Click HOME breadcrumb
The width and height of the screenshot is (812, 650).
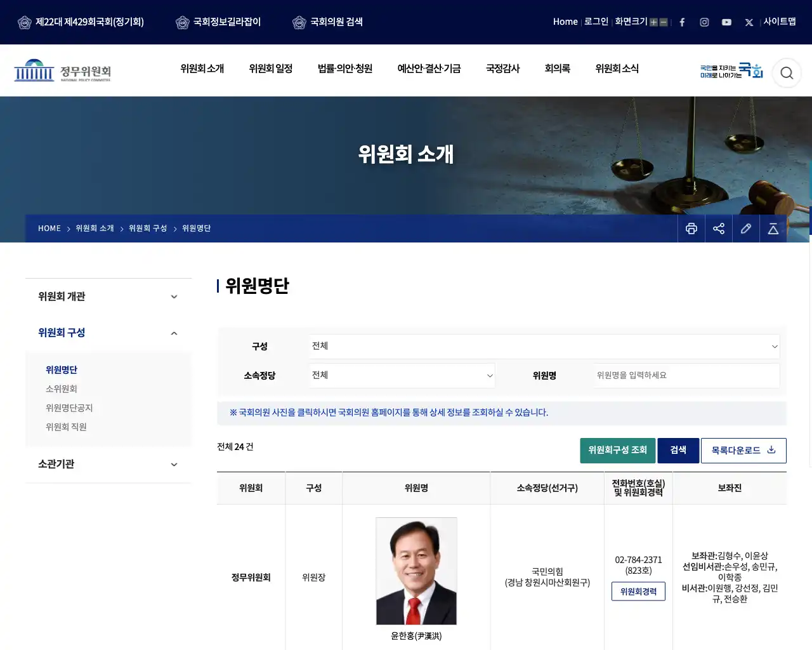[x=49, y=229]
